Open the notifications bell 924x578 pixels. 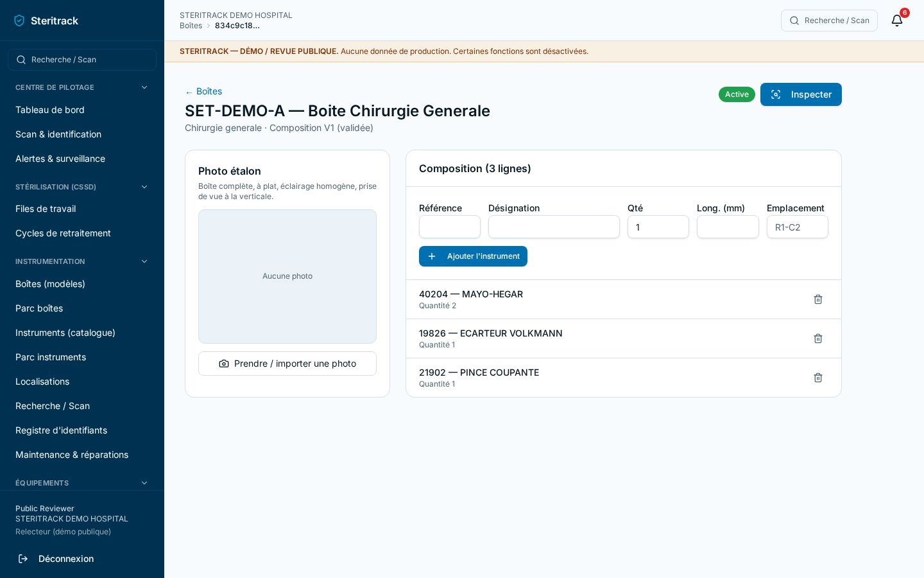[x=897, y=21]
